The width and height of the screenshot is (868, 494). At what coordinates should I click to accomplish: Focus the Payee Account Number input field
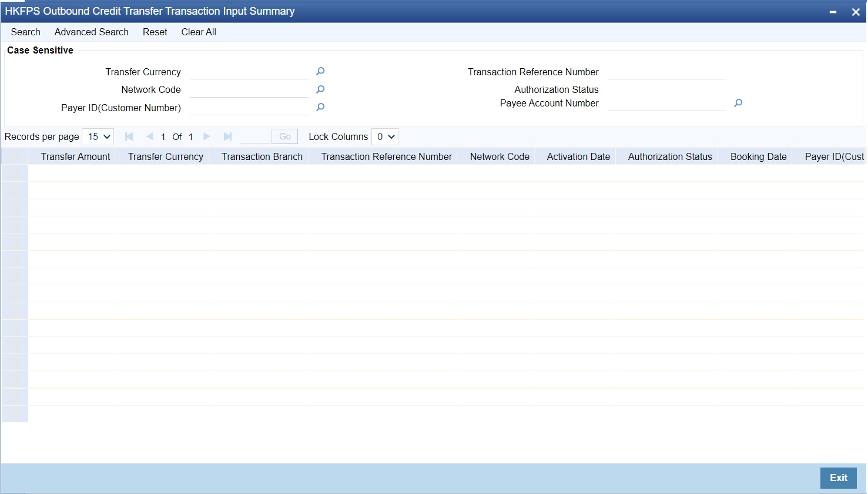coord(667,104)
